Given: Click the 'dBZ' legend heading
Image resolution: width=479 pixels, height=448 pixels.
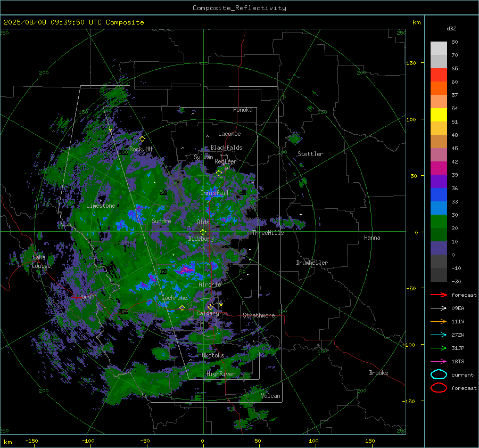Looking at the screenshot, I should (x=451, y=28).
